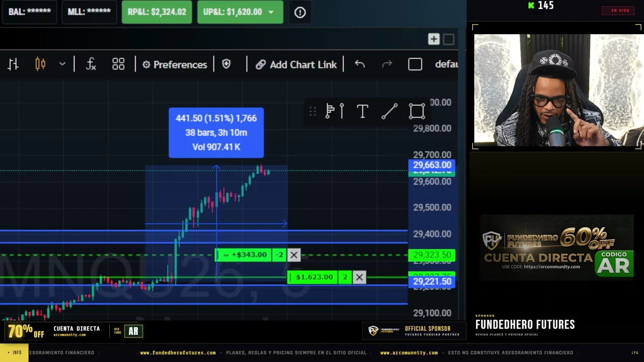Open chart Preferences
This screenshot has width=644, height=362.
pyautogui.click(x=175, y=64)
